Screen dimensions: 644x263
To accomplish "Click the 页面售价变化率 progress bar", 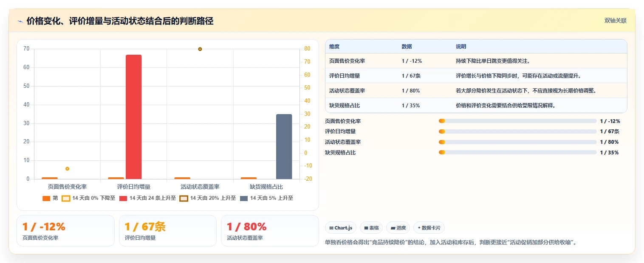I will click(x=518, y=121).
